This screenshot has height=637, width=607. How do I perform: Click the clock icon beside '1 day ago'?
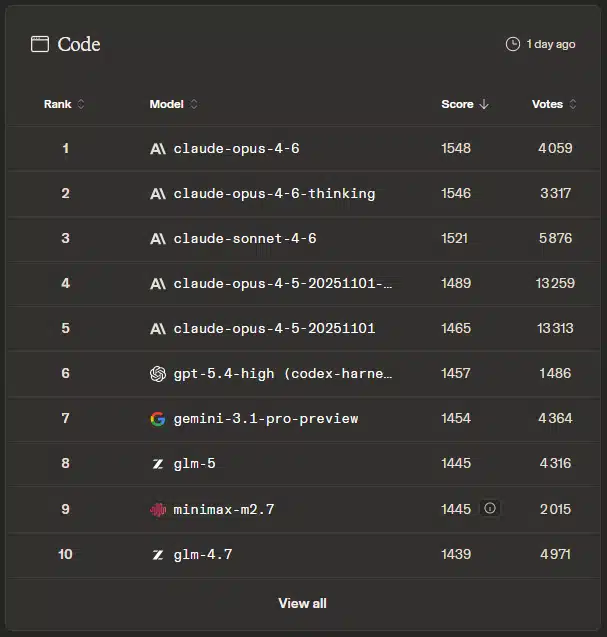[x=513, y=44]
